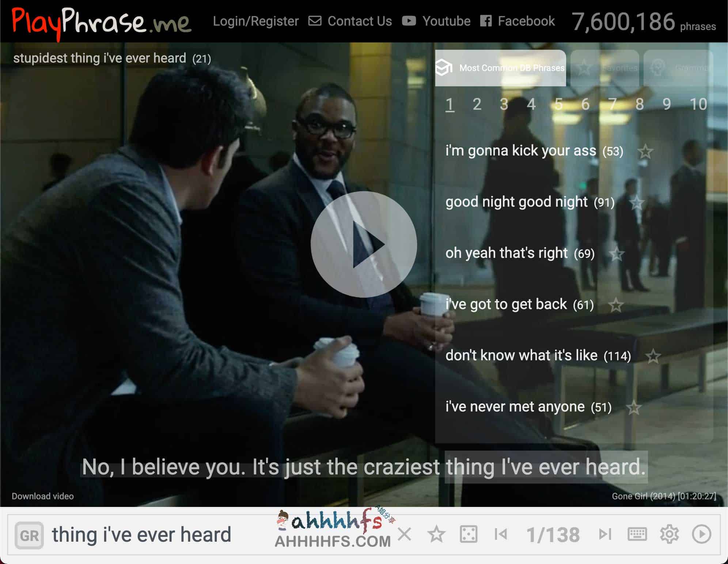Screen dimensions: 728x564
Task: Click Download video button
Action: point(42,496)
